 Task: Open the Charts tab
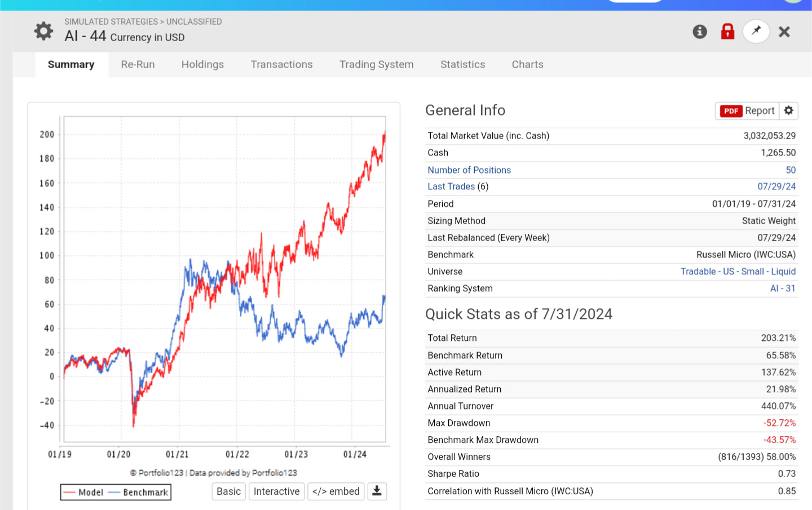pos(528,64)
